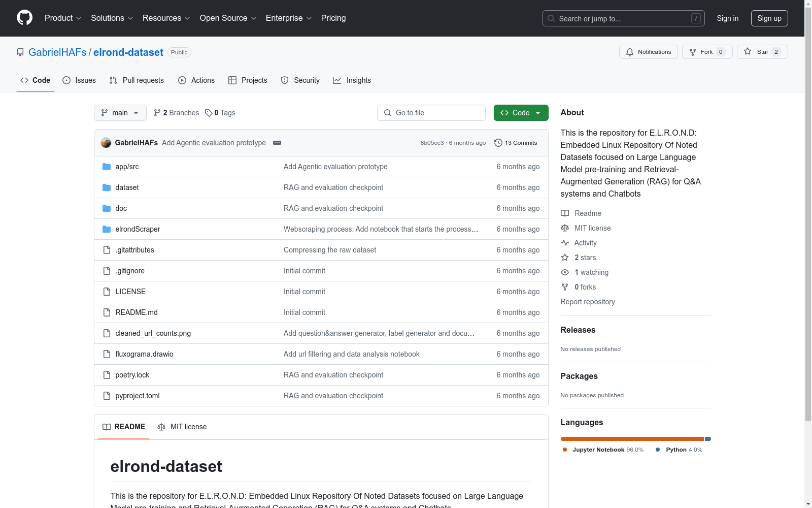Switch to the Security tab
This screenshot has width=812, height=508.
click(300, 80)
